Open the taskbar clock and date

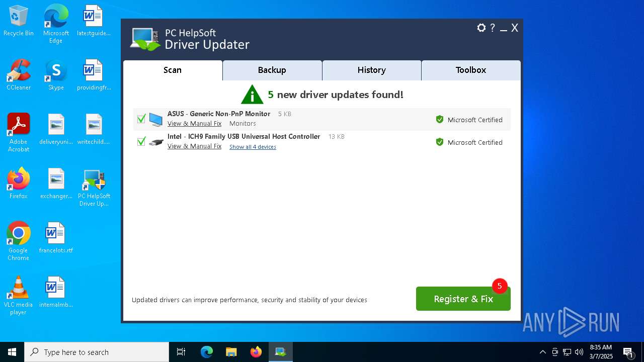601,352
